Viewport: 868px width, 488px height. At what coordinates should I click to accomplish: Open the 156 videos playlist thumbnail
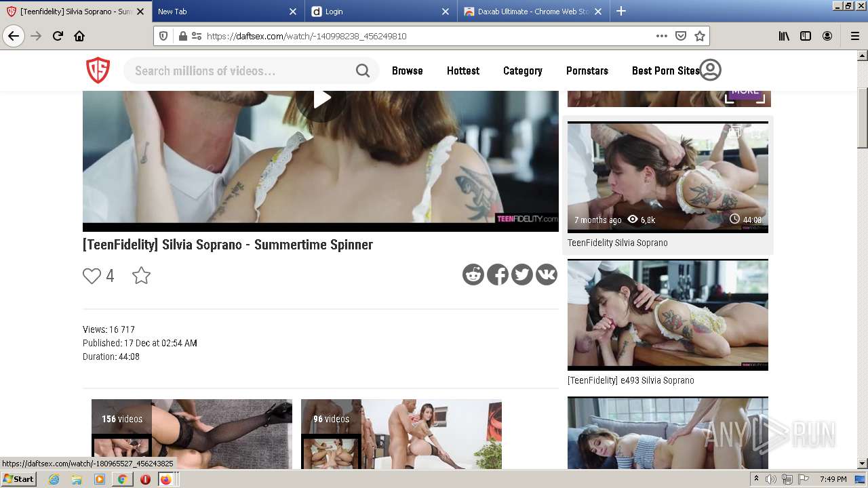point(192,434)
